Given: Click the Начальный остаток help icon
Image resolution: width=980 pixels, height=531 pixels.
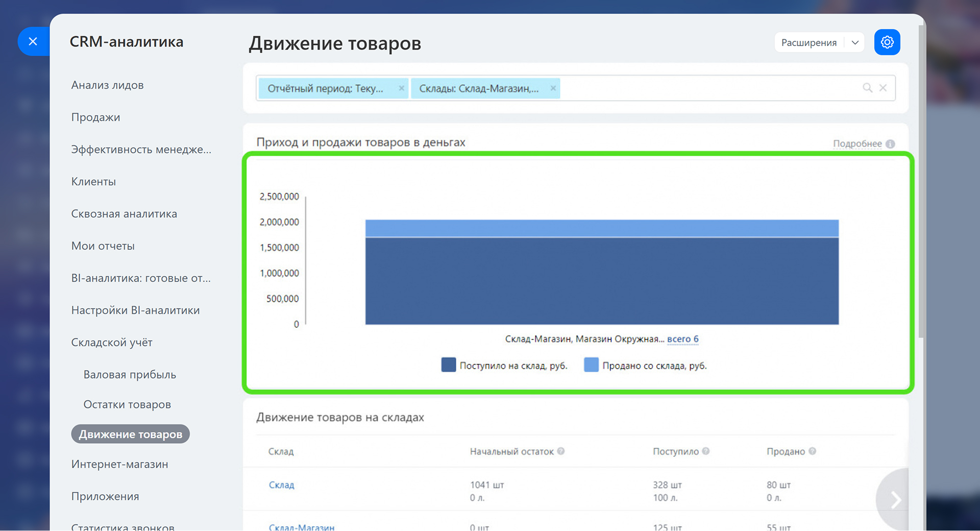Looking at the screenshot, I should click(x=561, y=451).
